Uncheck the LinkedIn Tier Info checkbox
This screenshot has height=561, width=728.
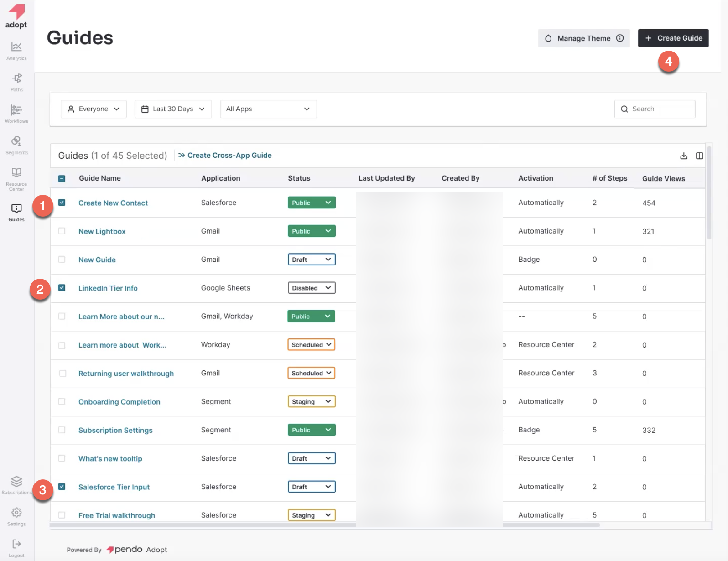[62, 288]
